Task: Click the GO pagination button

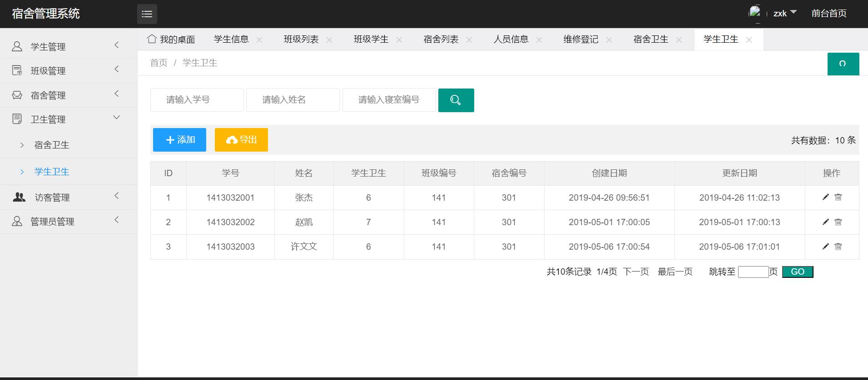Action: pos(798,272)
